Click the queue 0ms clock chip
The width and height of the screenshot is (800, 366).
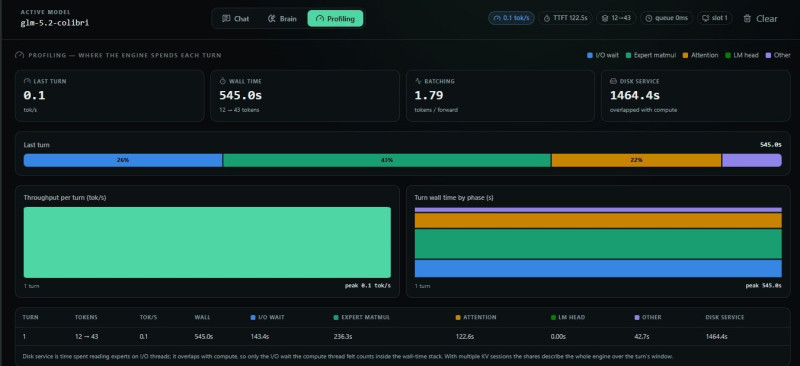click(x=666, y=18)
